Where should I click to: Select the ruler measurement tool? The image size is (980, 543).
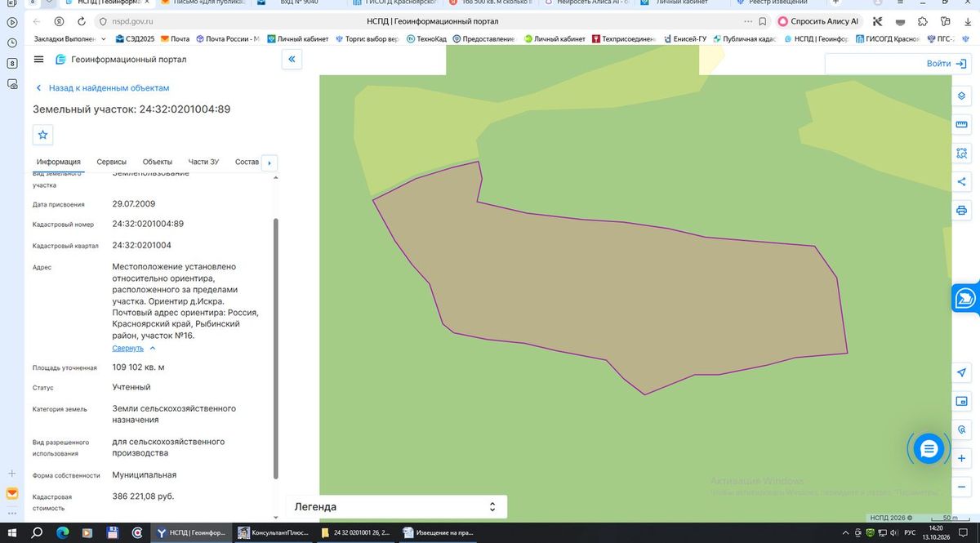click(961, 124)
